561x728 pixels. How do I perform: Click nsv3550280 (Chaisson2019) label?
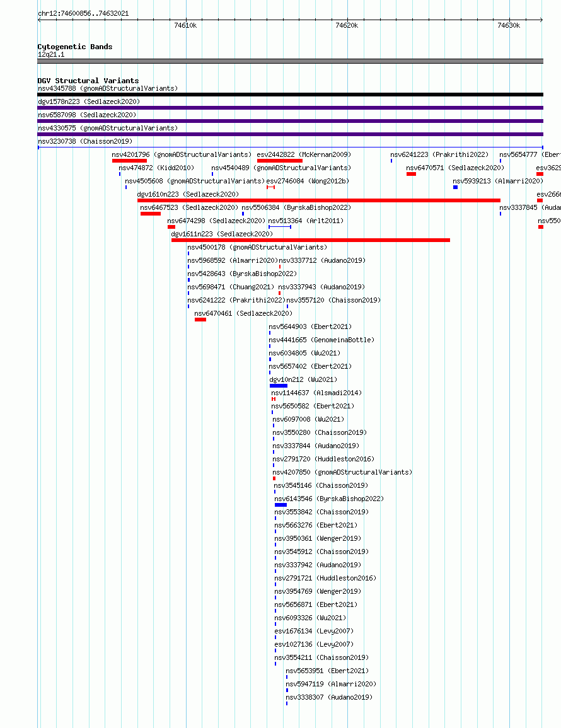(x=320, y=432)
